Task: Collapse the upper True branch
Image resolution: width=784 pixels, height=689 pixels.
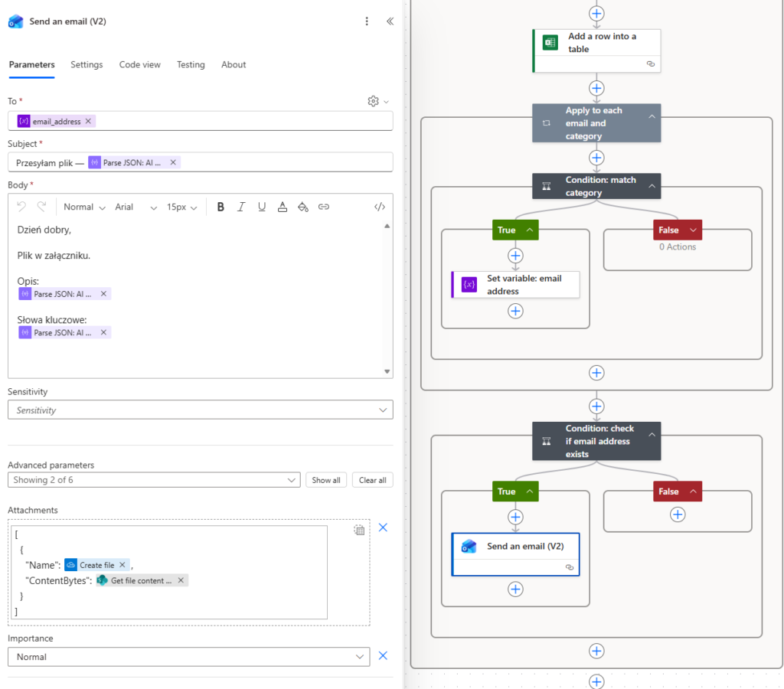Action: 530,230
